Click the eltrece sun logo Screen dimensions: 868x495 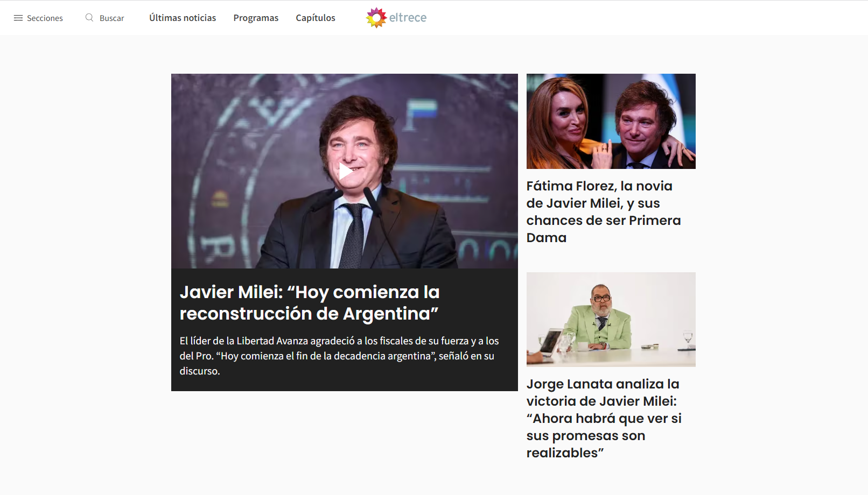pyautogui.click(x=376, y=18)
